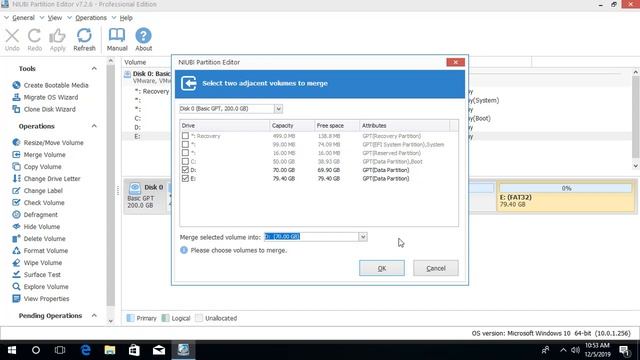This screenshot has height=360, width=640.
Task: Click the Volume column header in the main window
Action: point(135,62)
